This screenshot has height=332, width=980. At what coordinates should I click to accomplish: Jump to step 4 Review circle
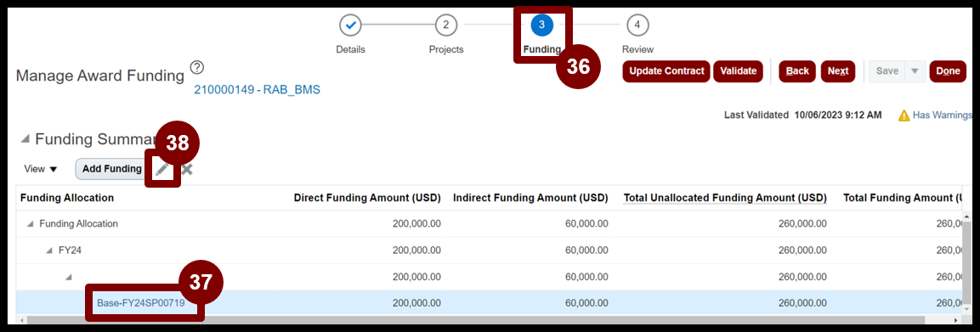coord(637,25)
